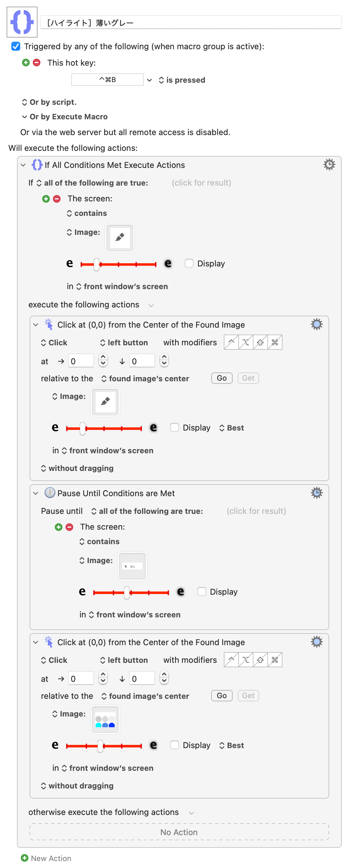Expand 'Or by Execute Macro' section
Screen dimensions: 348x868
point(25,117)
